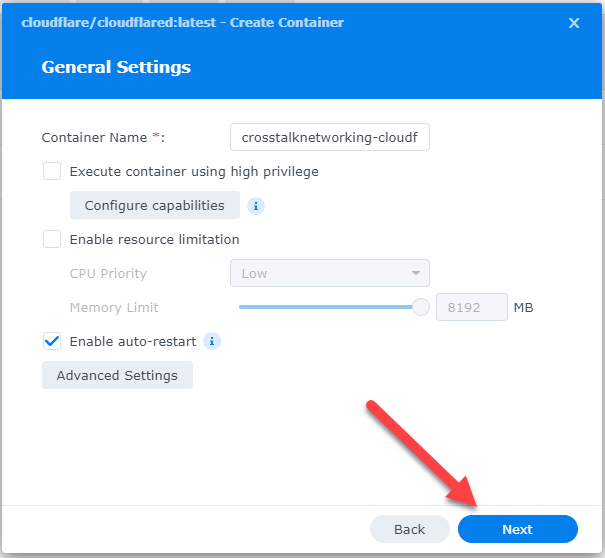Open Advanced Settings
The height and width of the screenshot is (558, 605).
point(117,375)
